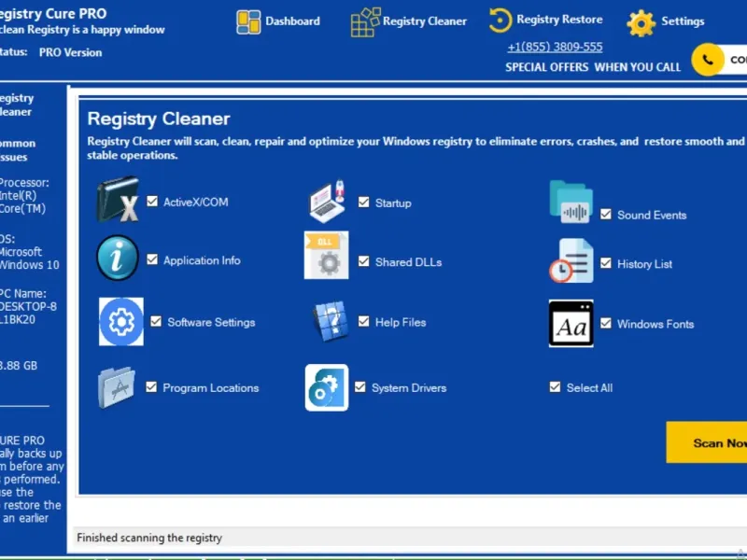This screenshot has width=747, height=560.
Task: Click the Application Info 'i' icon
Action: 118,258
